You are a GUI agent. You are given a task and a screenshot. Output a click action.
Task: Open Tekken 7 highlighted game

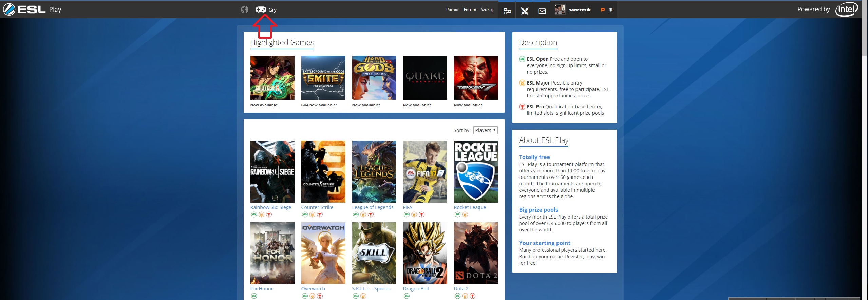coord(476,78)
